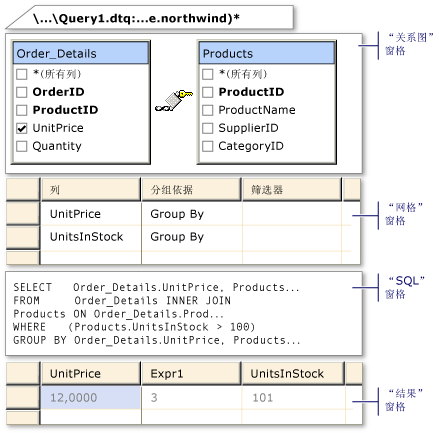Click inside the SQL pane WHERE clause

[x=134, y=327]
